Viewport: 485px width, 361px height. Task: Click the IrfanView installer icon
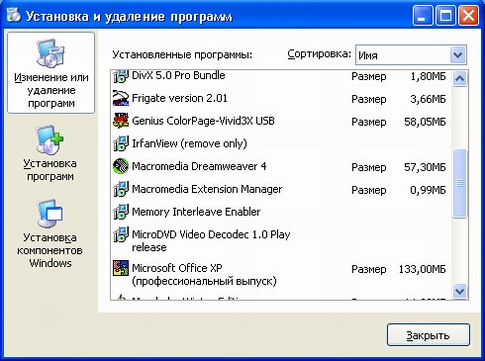[x=121, y=144]
